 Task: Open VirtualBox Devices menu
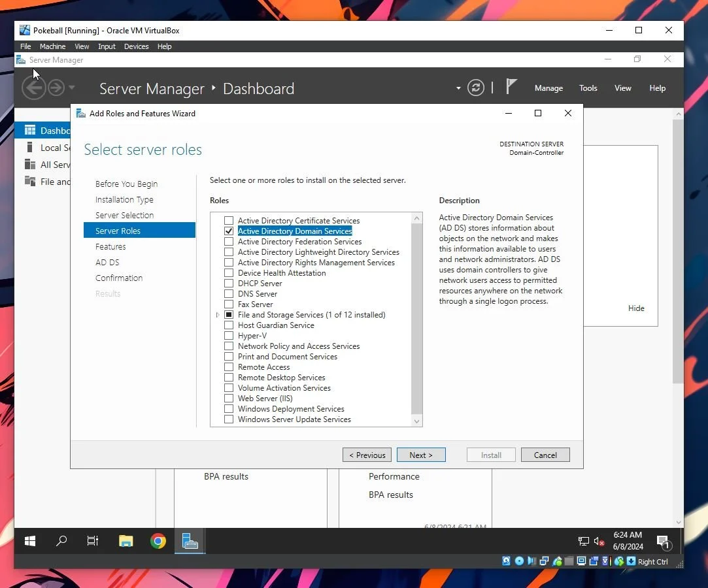(x=137, y=46)
